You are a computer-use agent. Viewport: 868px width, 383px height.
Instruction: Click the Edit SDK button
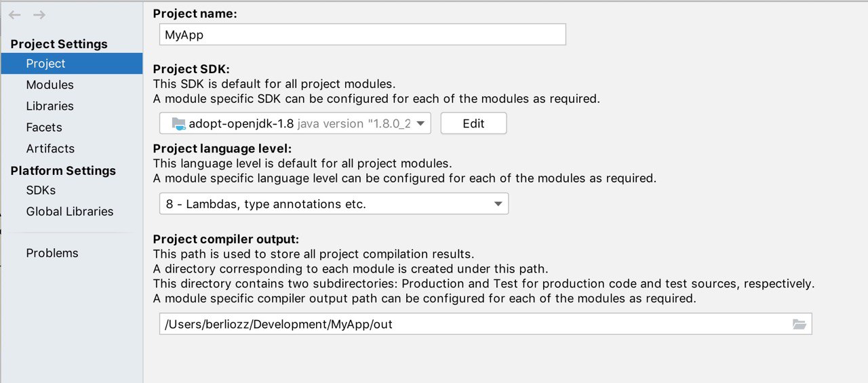(x=473, y=123)
